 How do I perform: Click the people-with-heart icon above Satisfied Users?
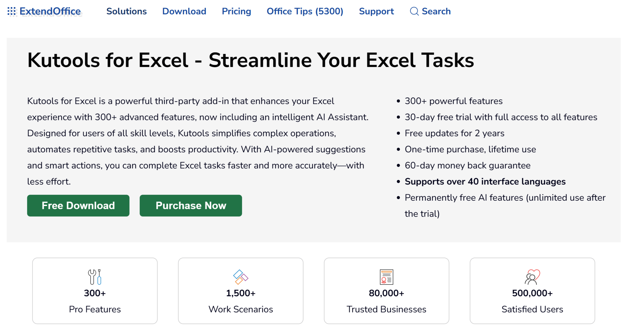532,277
